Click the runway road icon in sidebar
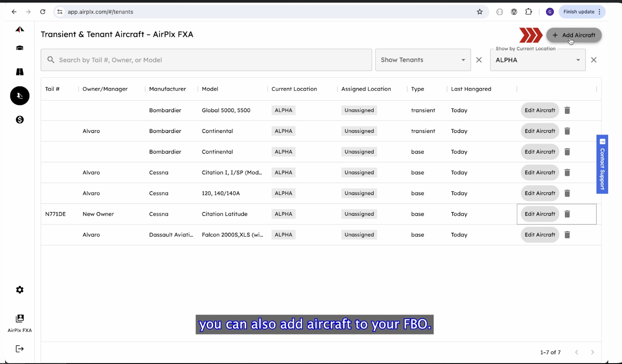 pos(20,72)
